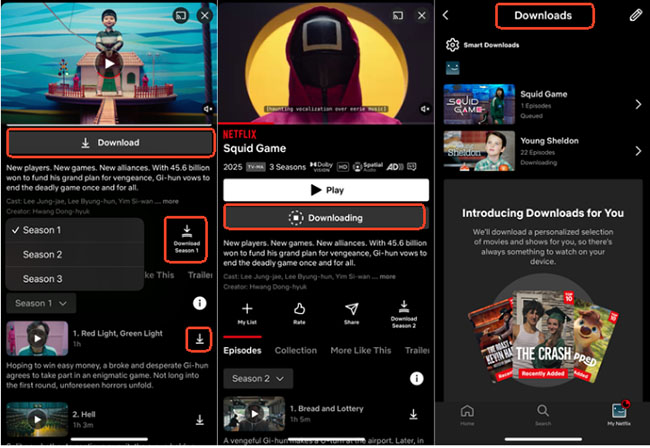Mute the left video preview audio
This screenshot has height=448, width=650.
pos(208,109)
